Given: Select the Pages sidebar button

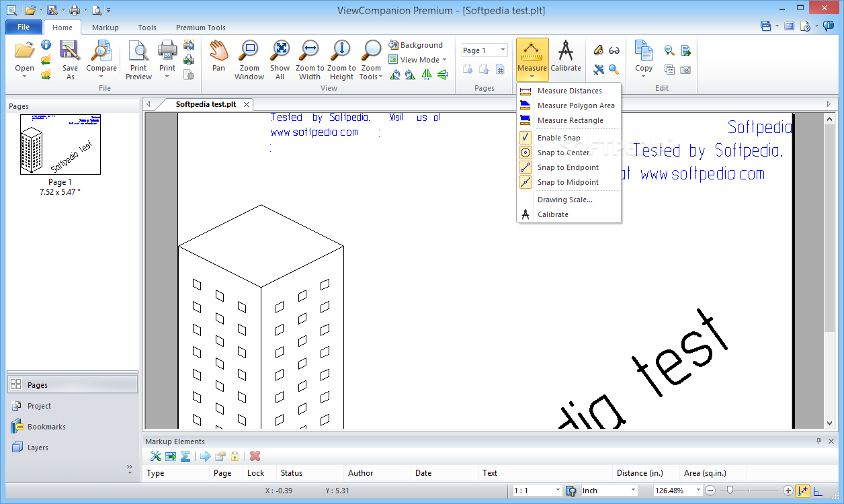Looking at the screenshot, I should [x=72, y=385].
